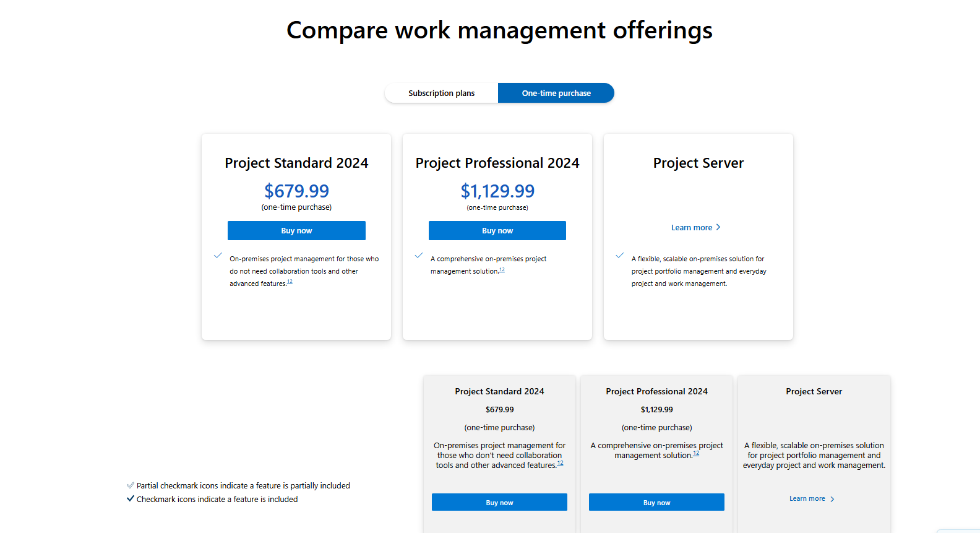Click the Project Standard 2024 comparison table header
The width and height of the screenshot is (980, 533).
pos(499,391)
